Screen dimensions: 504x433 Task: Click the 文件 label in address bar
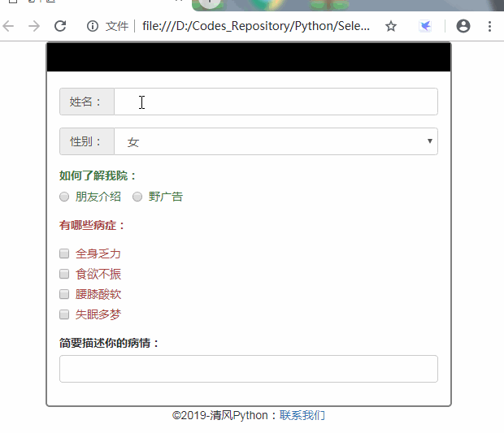click(117, 26)
